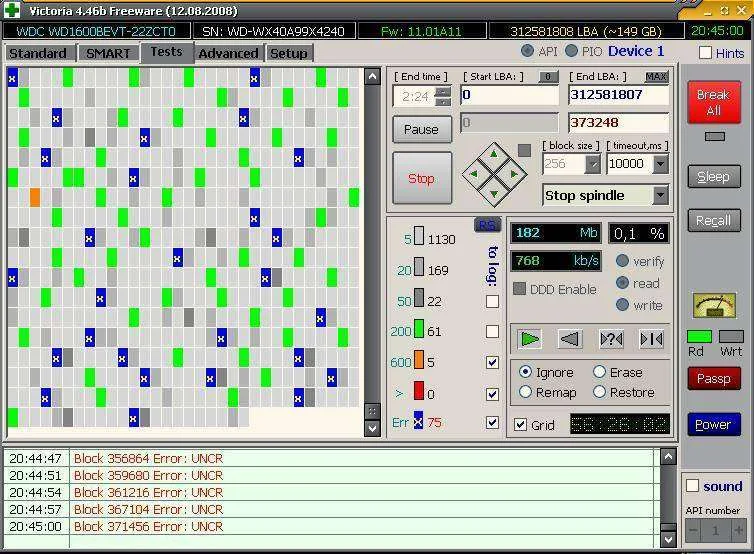
Task: Select the read mode radio
Action: tap(622, 283)
